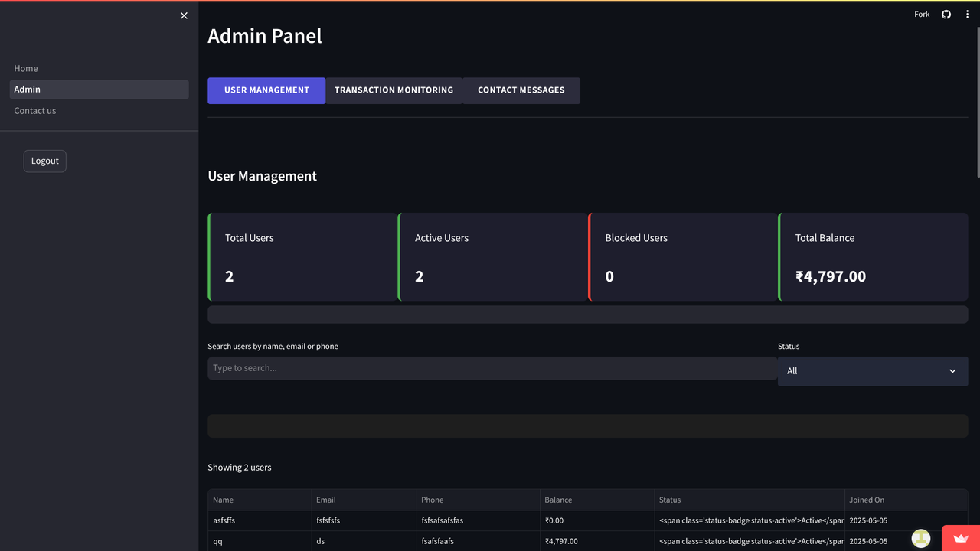Click the Blocked Users card
The height and width of the screenshot is (551, 980).
click(x=682, y=257)
